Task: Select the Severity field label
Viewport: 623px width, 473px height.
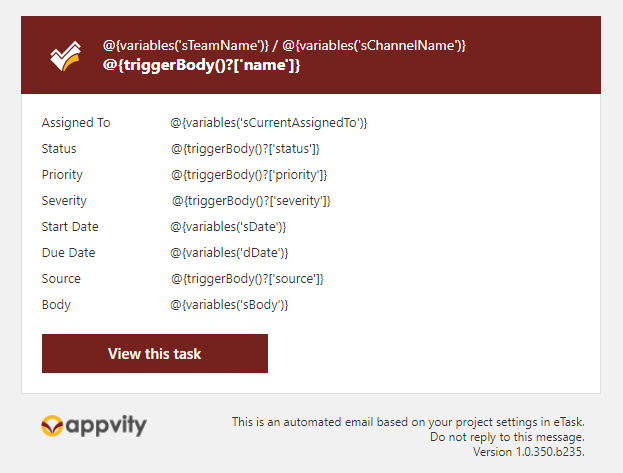Action: pos(64,201)
